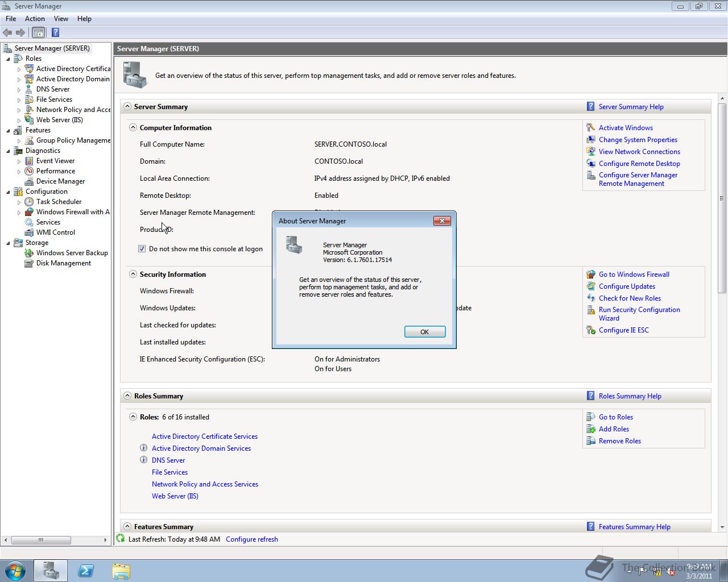Click the Configure IE ESC icon
Viewport: 728px width, 582px height.
[x=591, y=330]
